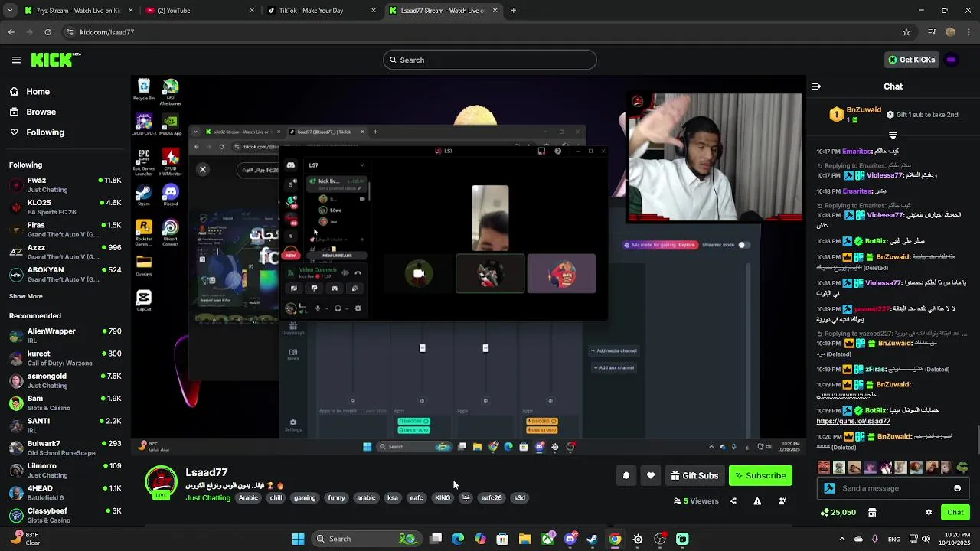
Task: Open File Explorer from the taskbar
Action: 525,539
